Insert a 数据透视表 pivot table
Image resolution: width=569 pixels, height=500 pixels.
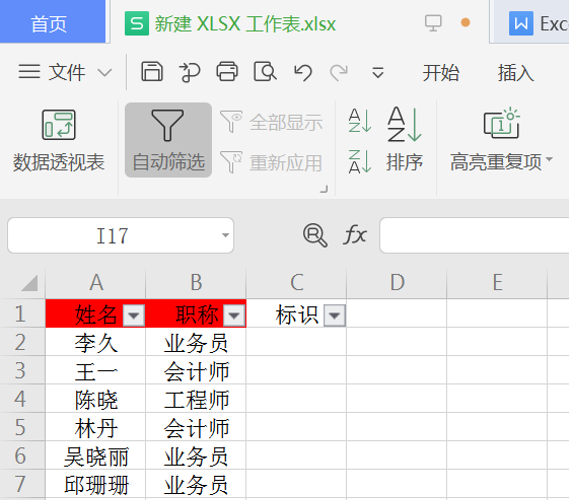58,141
